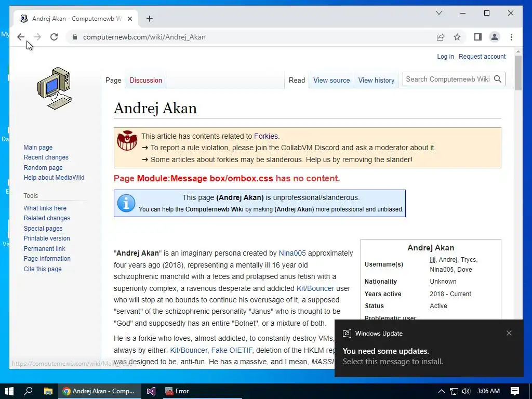Viewport: 532px width, 399px height.
Task: Open the Discussion tab
Action: (145, 80)
